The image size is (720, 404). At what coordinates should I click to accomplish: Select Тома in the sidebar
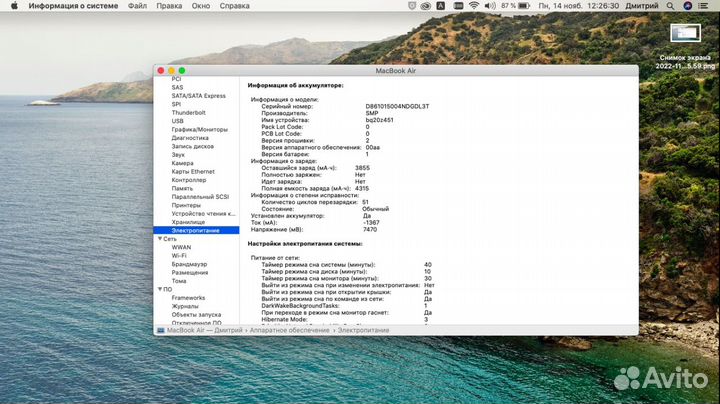179,281
